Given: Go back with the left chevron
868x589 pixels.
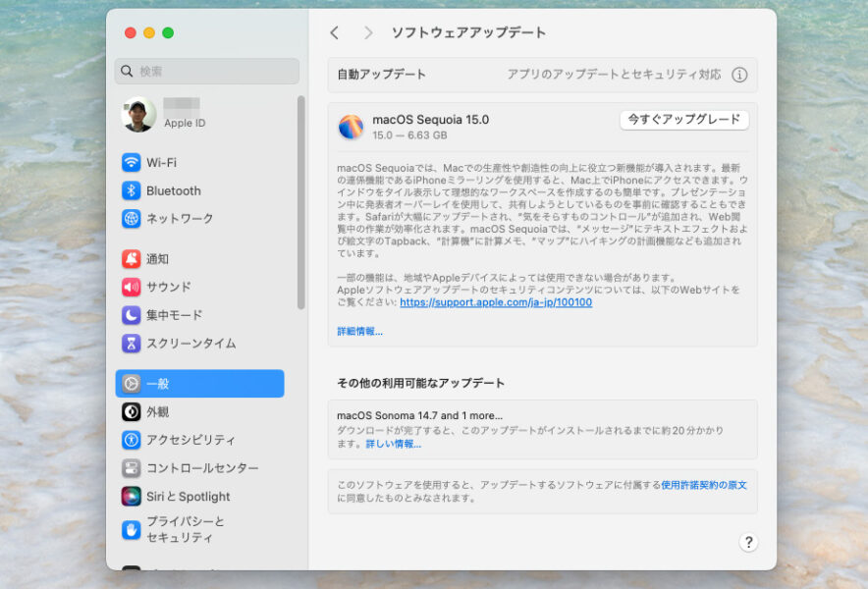Looking at the screenshot, I should (335, 32).
